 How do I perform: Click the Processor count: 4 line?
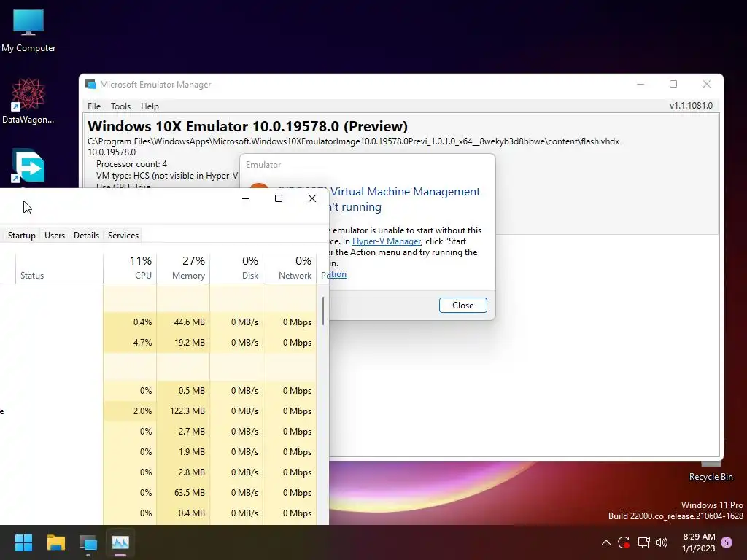click(131, 164)
